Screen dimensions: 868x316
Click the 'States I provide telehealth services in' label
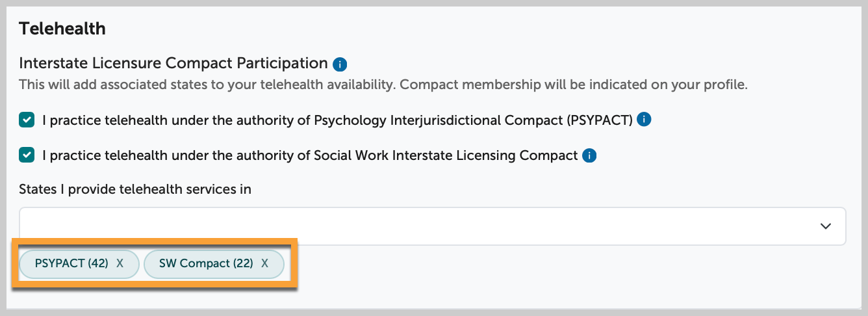(x=135, y=189)
